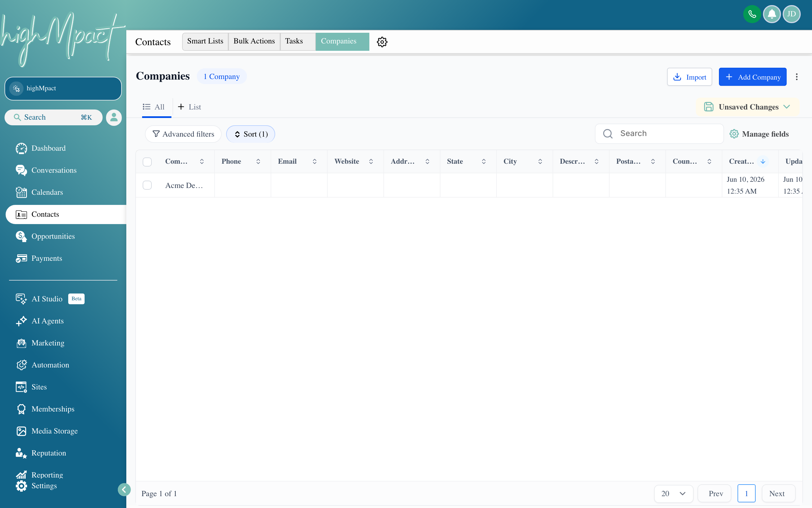Click the sidebar Search box
This screenshot has width=812, height=508.
(53, 117)
